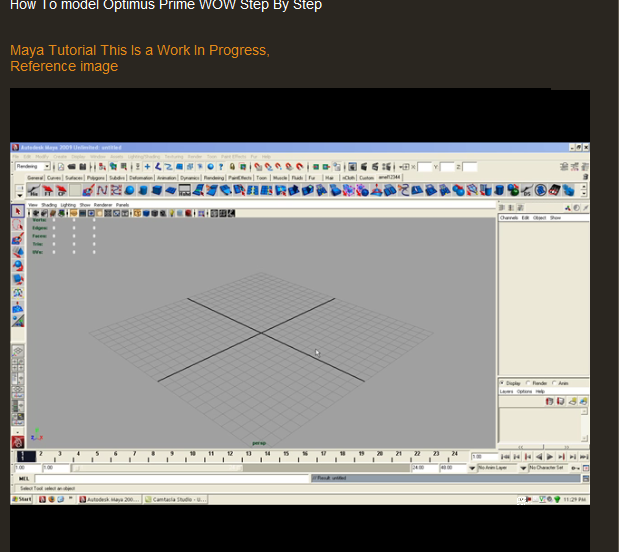This screenshot has width=619, height=552.
Task: Open the Rendering menu set dropdown
Action: pos(33,166)
